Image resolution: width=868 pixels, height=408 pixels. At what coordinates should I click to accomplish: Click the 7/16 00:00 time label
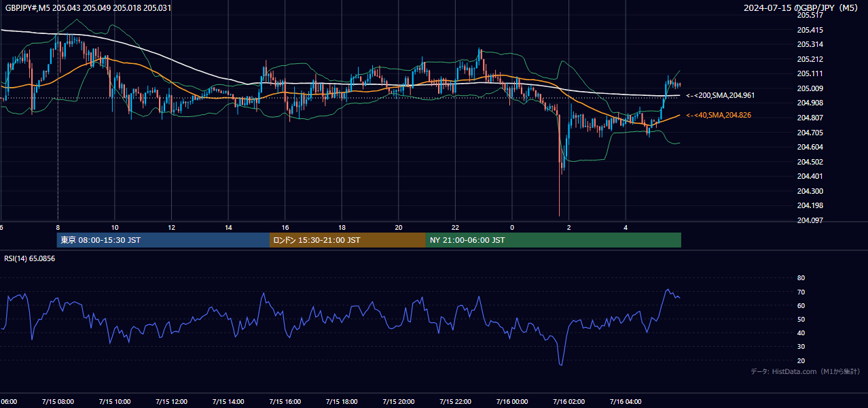click(511, 402)
